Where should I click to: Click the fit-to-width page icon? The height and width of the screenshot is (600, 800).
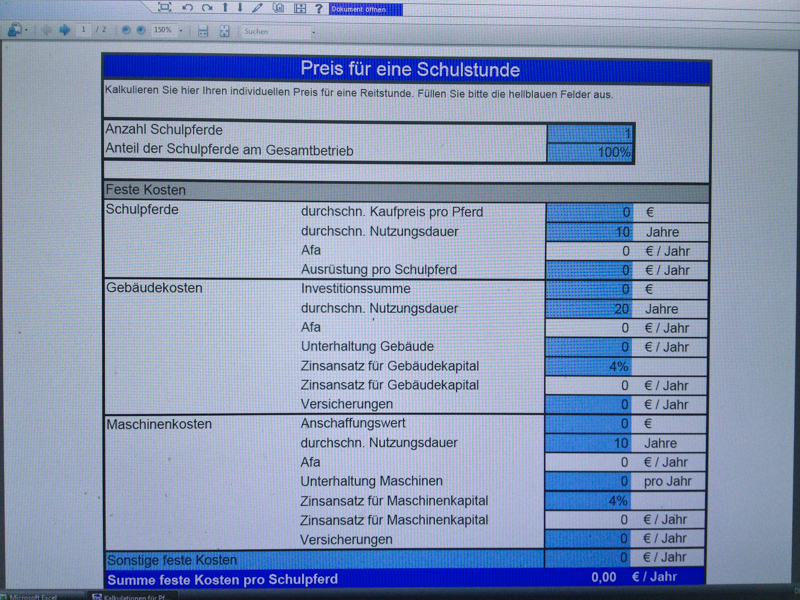coord(203,32)
